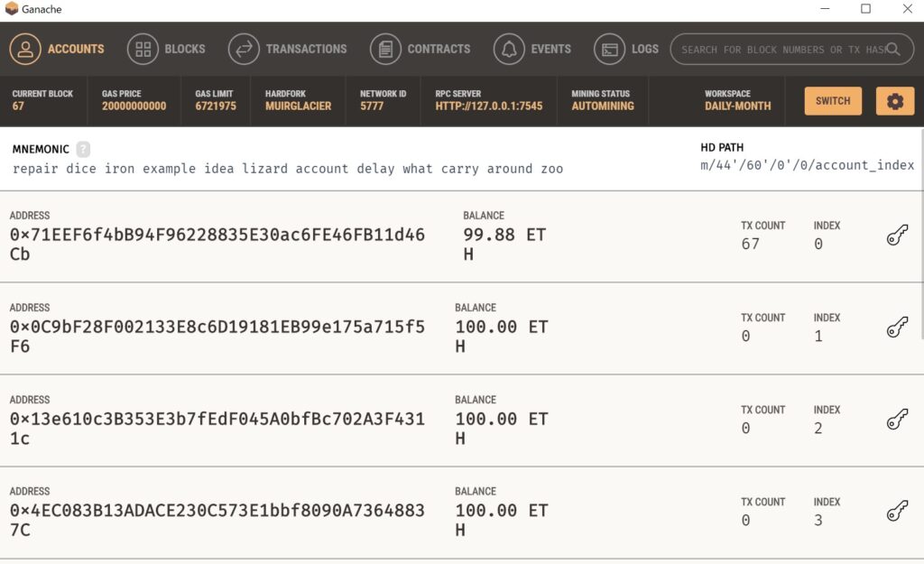Click the 100.00 ETH balance of account index 3
This screenshot has height=564, width=924.
[502, 520]
